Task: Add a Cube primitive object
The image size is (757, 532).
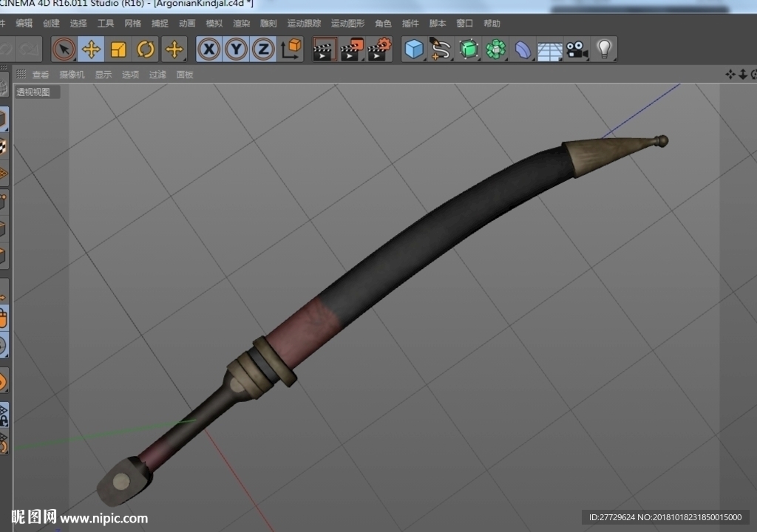Action: tap(414, 50)
